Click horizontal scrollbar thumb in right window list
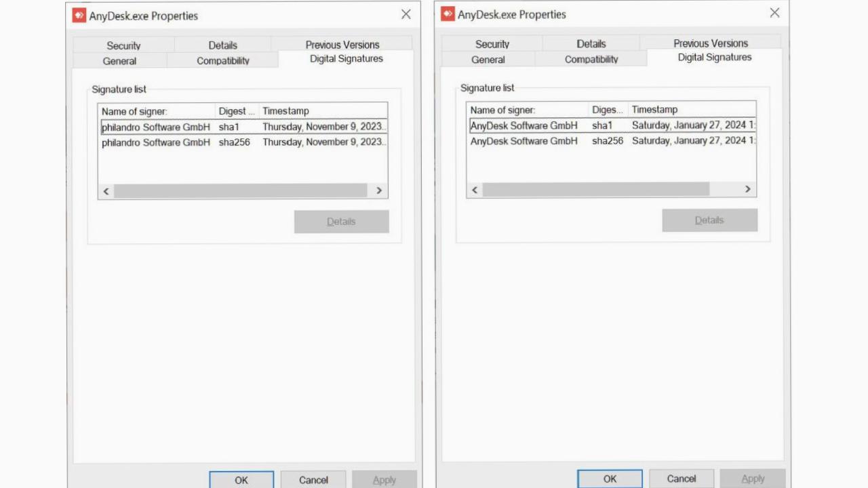Image resolution: width=868 pixels, height=488 pixels. (x=595, y=189)
